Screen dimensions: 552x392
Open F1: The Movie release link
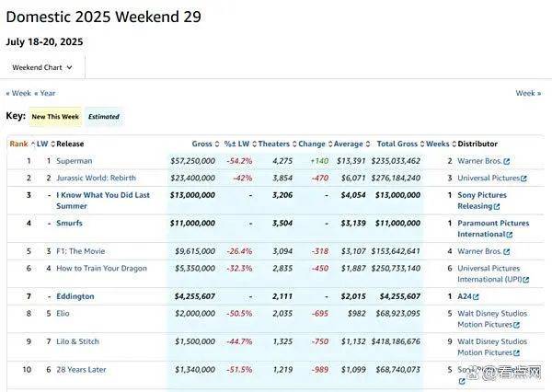click(x=81, y=251)
